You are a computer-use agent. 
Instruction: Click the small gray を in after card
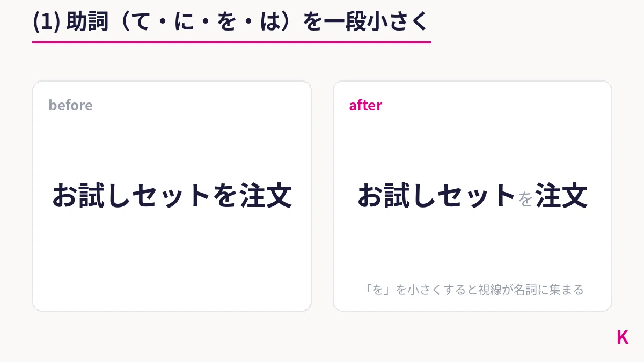tap(526, 200)
